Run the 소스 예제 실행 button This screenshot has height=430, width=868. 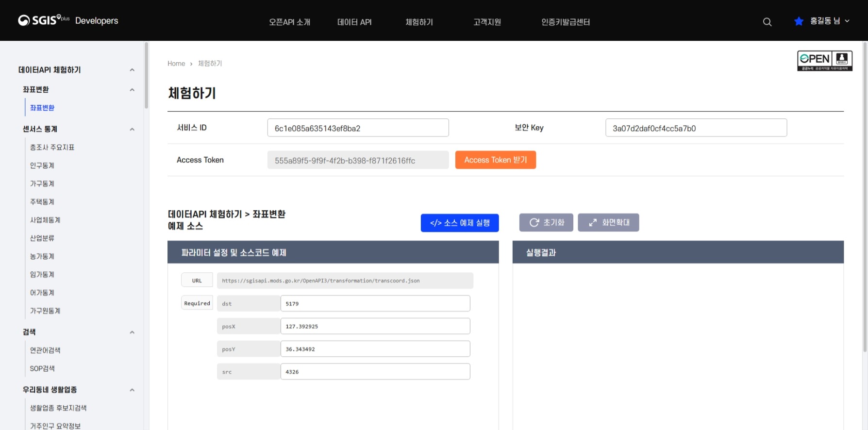(x=460, y=223)
